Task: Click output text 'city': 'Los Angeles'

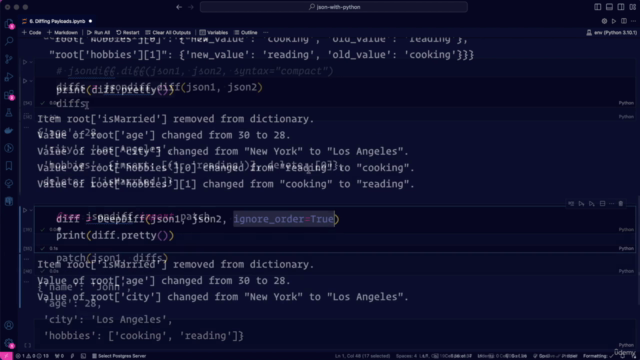Action: point(108,320)
